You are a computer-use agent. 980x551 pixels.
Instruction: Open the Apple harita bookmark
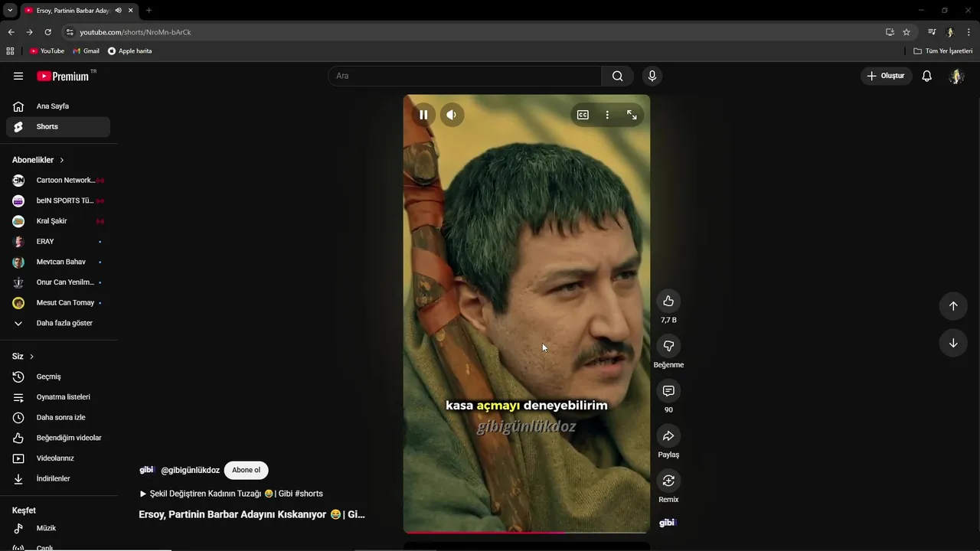[x=130, y=51]
